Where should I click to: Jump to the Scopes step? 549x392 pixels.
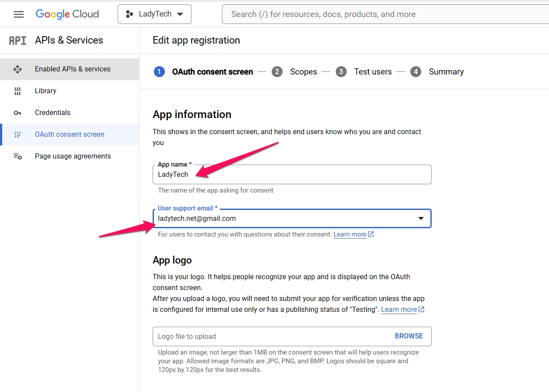303,72
